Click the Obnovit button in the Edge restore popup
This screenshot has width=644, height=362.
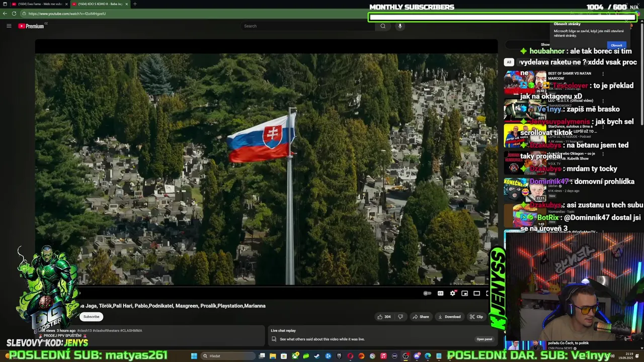click(616, 45)
